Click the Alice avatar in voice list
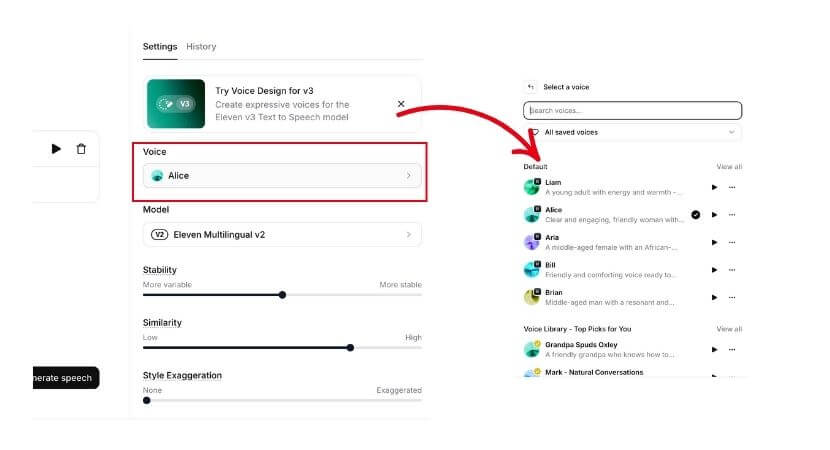The image size is (830, 450). coord(532,214)
